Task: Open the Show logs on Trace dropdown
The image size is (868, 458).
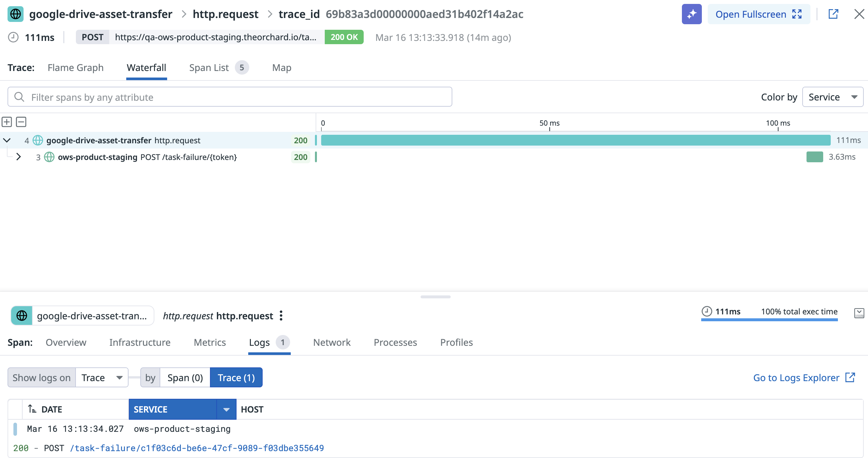Action: click(x=102, y=378)
